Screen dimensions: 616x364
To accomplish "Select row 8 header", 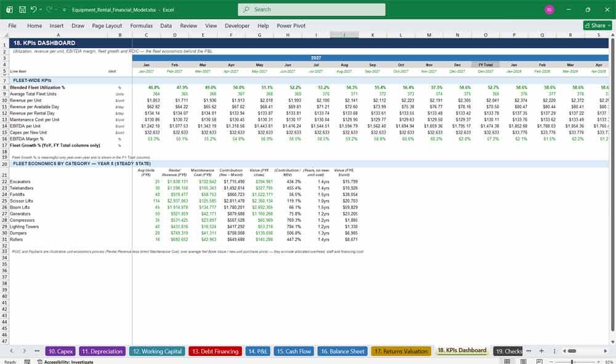I will click(x=5, y=87).
